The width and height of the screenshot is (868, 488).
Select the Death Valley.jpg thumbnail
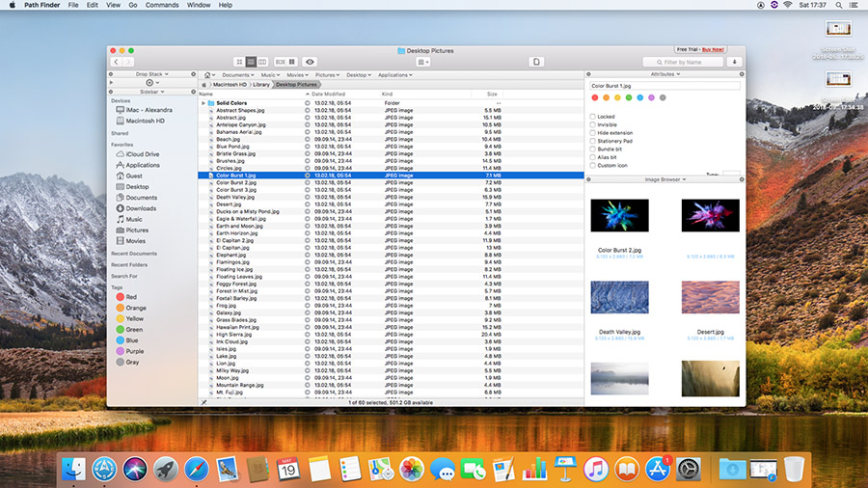619,297
